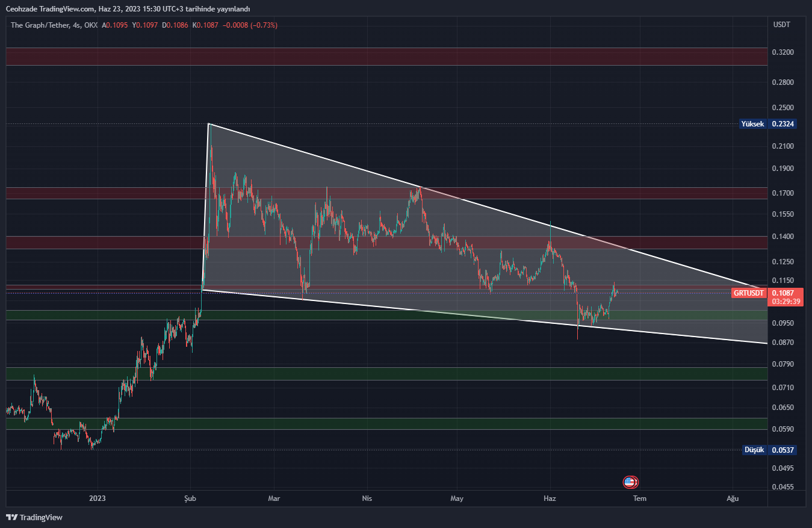Image resolution: width=812 pixels, height=528 pixels.
Task: Select the low value "D0.1086"
Action: coord(175,25)
